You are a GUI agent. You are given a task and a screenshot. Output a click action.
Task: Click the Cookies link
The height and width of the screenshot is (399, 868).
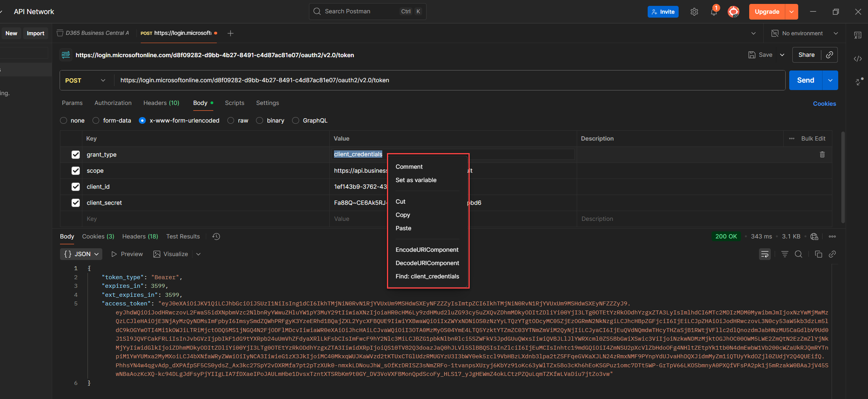point(824,104)
